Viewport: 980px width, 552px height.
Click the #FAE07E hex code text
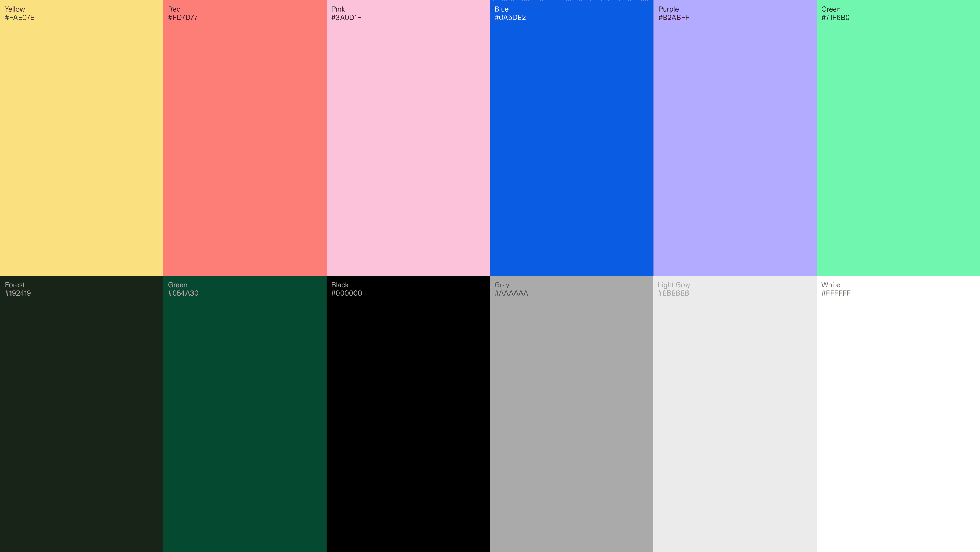19,18
